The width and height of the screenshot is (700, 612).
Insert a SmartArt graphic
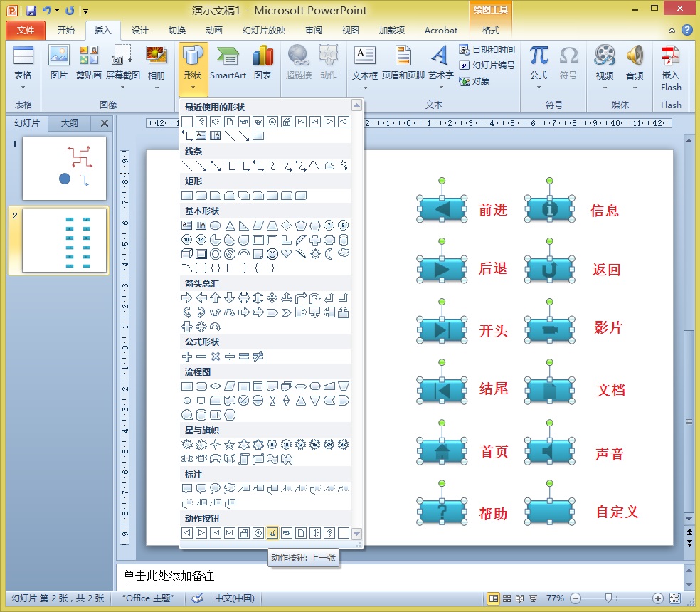coord(228,63)
